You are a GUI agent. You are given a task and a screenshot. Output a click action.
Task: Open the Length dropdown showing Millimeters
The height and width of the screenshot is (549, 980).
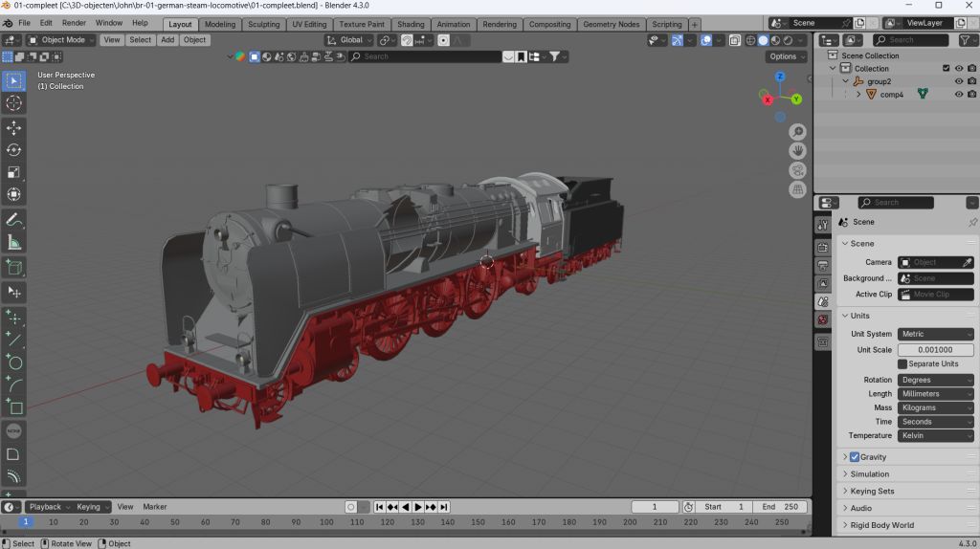click(935, 394)
